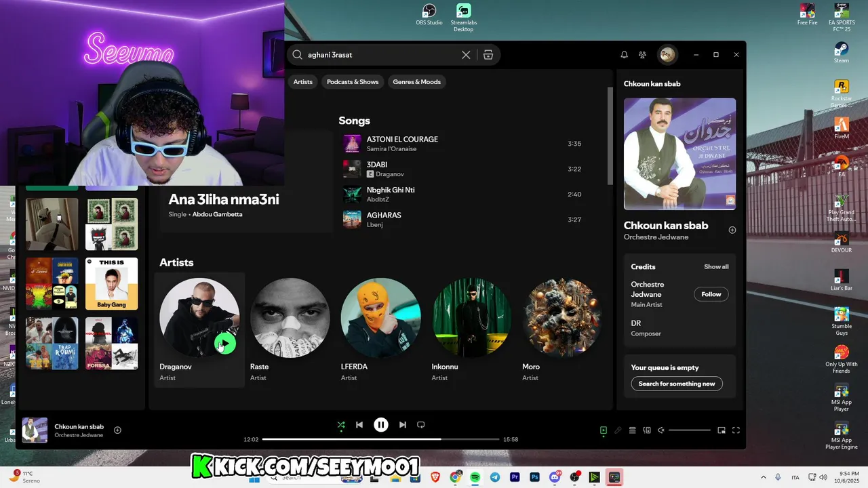Open the This Is Baby Gang playlist
Screen dimensions: 868x488
(x=112, y=283)
